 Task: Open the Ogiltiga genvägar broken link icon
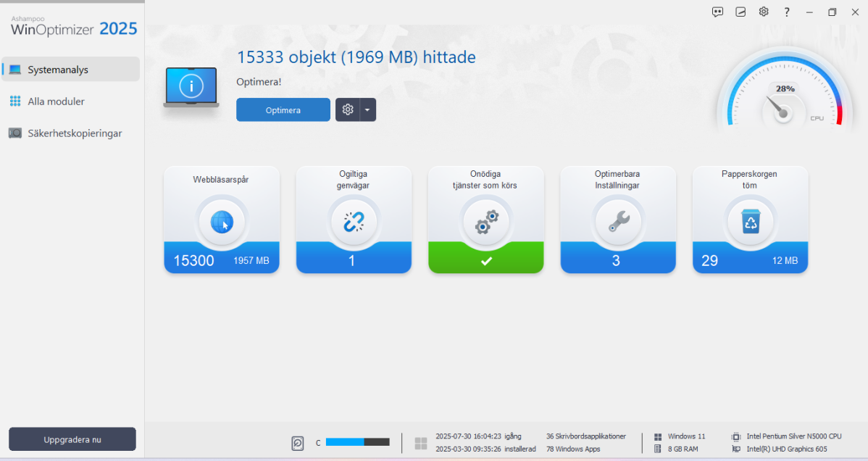point(354,222)
